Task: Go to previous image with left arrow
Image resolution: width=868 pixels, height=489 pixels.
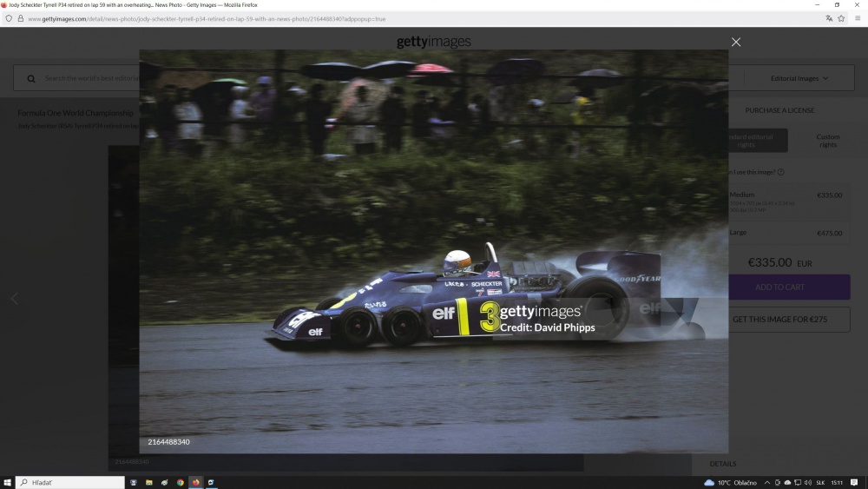Action: (15, 299)
